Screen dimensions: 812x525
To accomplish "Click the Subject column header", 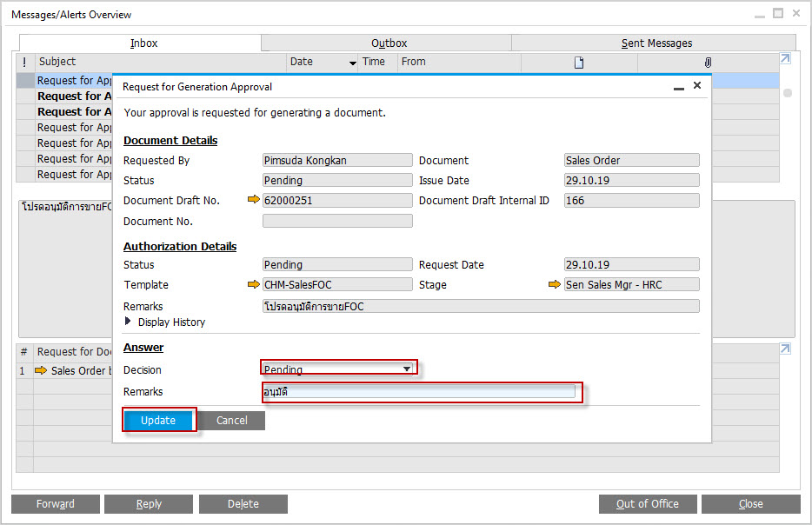I will tap(161, 62).
